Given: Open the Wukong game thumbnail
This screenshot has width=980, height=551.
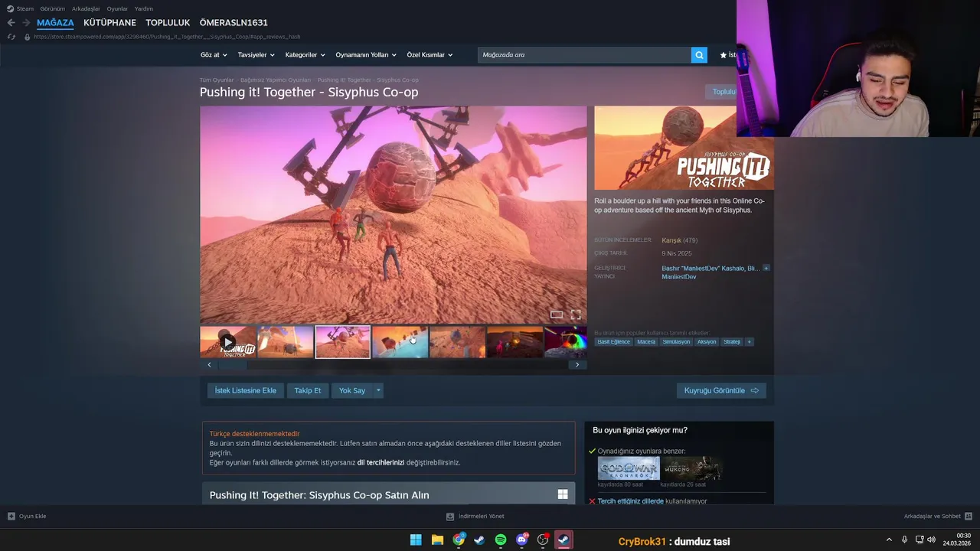Looking at the screenshot, I should [x=691, y=468].
